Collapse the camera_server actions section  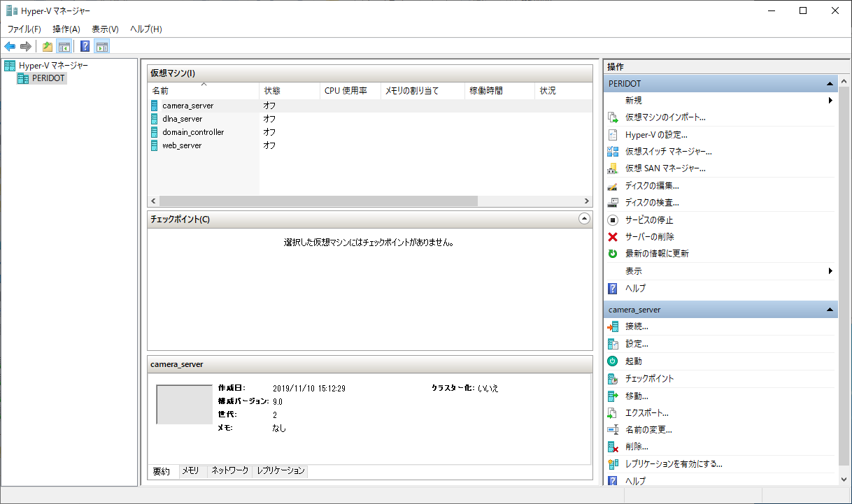pos(830,310)
